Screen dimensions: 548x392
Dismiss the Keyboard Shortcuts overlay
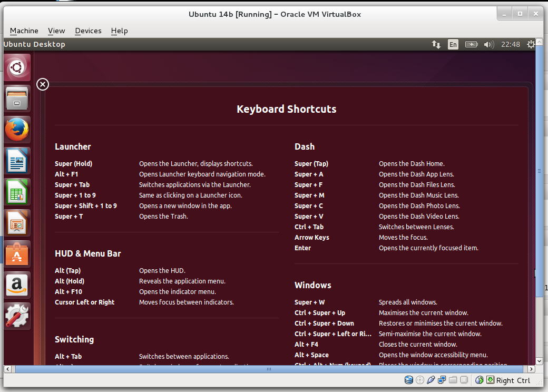pyautogui.click(x=43, y=84)
